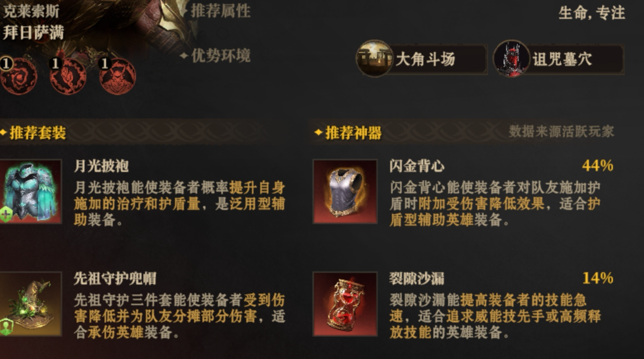Select the first red spiral skill icon
This screenshot has height=359, width=644.
pos(19,76)
